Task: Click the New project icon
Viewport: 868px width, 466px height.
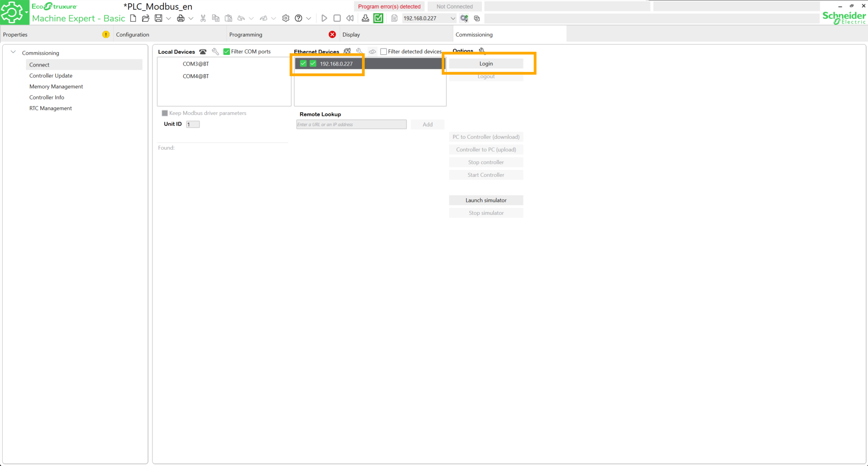Action: coord(133,18)
